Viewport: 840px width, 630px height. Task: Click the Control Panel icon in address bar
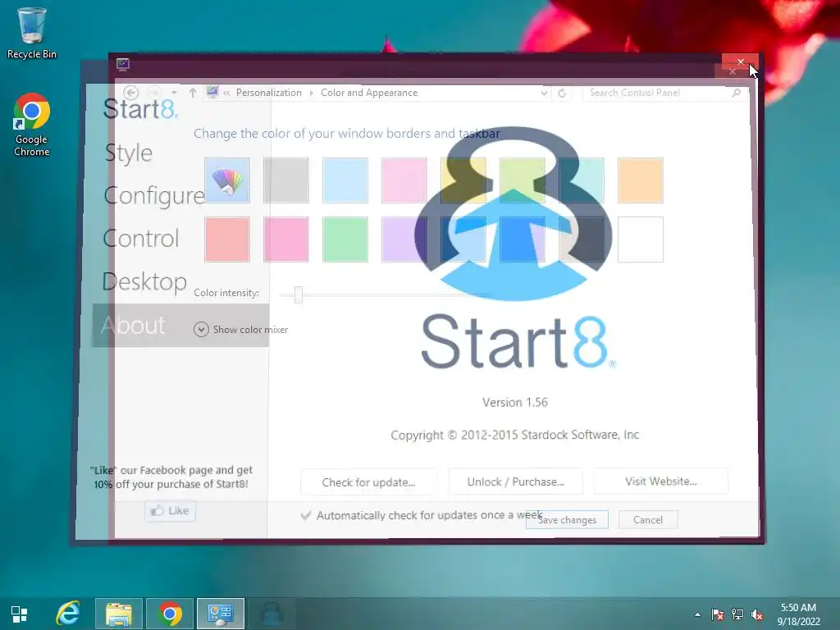pyautogui.click(x=212, y=92)
